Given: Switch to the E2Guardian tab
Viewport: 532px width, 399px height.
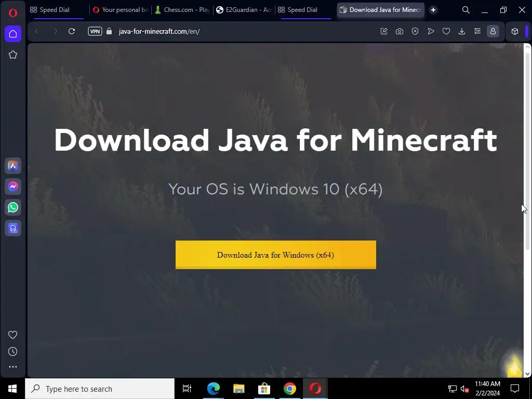Looking at the screenshot, I should click(x=244, y=10).
